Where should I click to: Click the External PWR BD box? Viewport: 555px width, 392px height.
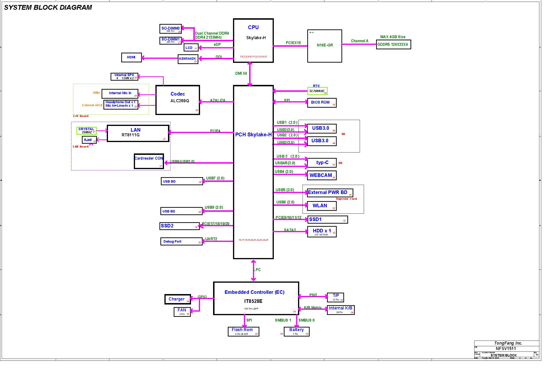pos(330,193)
